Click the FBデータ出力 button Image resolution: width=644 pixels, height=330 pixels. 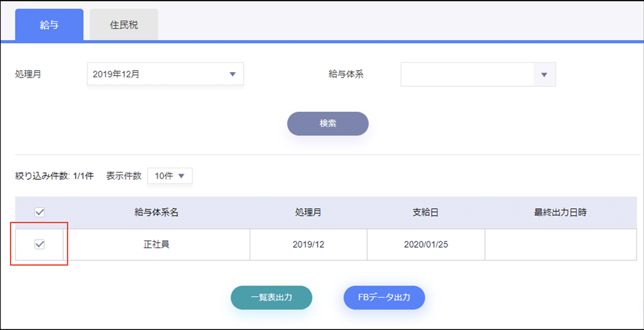click(384, 297)
